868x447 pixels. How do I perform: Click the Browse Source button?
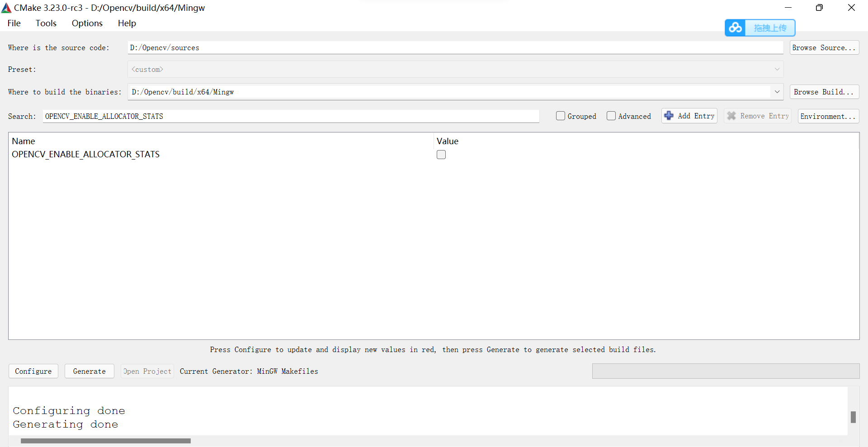(x=824, y=47)
